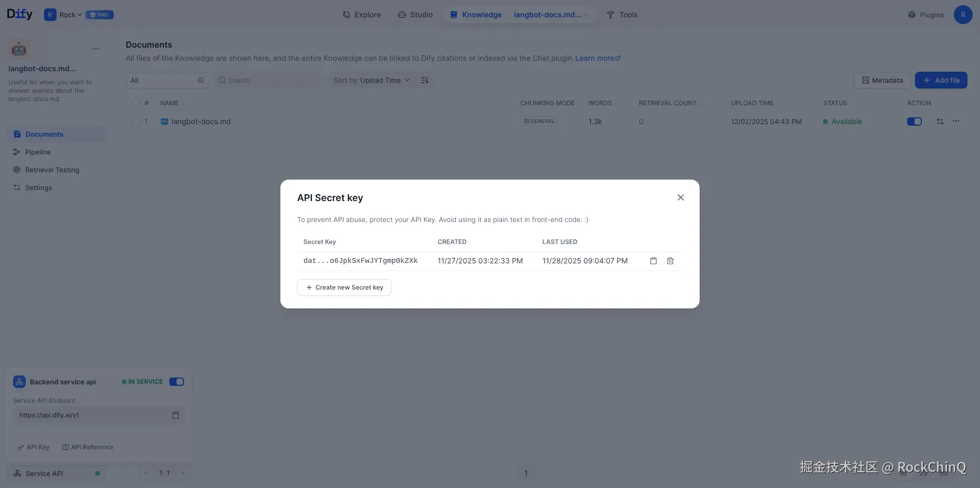
Task: Open more actions for langbot-docs.md row
Action: tap(955, 121)
